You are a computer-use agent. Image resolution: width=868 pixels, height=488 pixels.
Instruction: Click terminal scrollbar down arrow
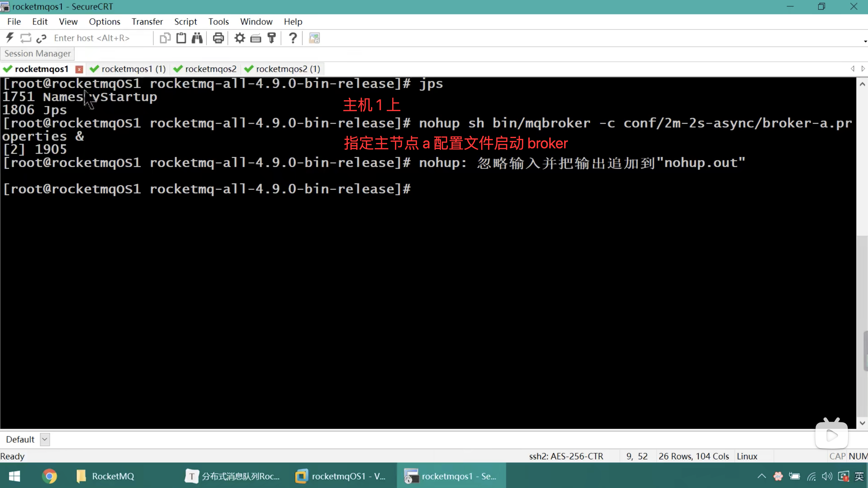pos(862,423)
